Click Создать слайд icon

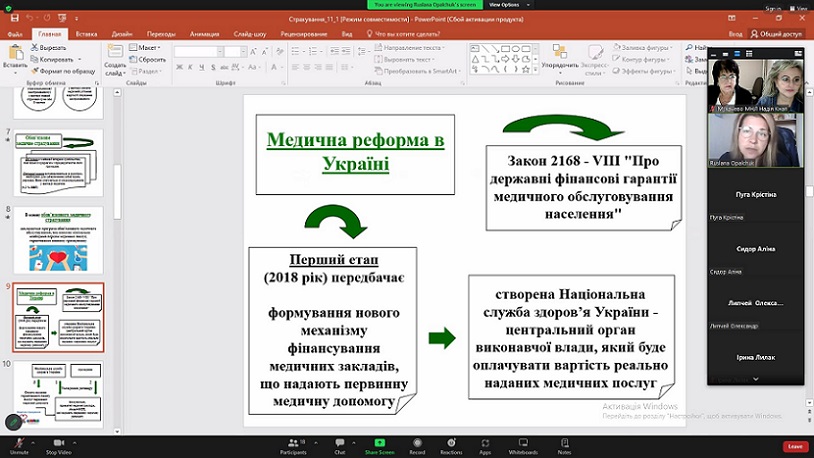[115, 51]
